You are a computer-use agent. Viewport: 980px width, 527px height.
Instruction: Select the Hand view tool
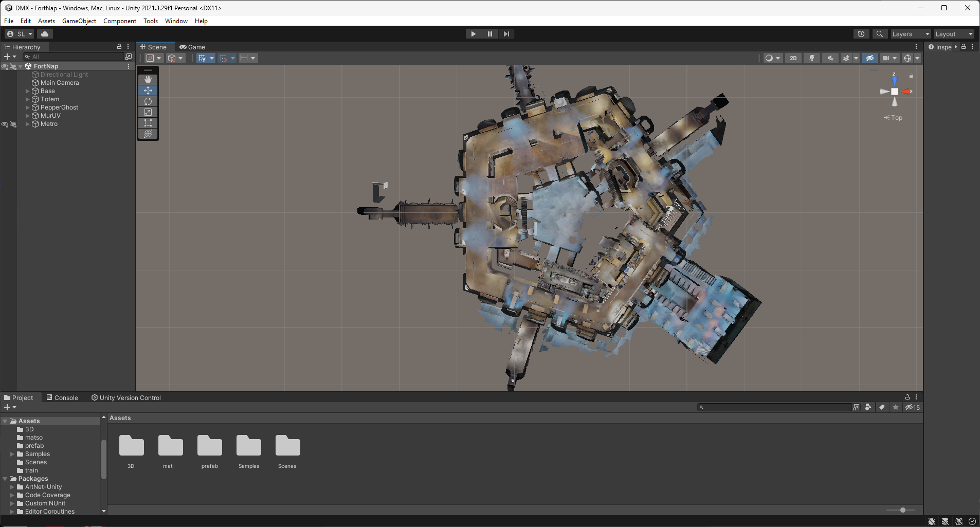click(148, 79)
